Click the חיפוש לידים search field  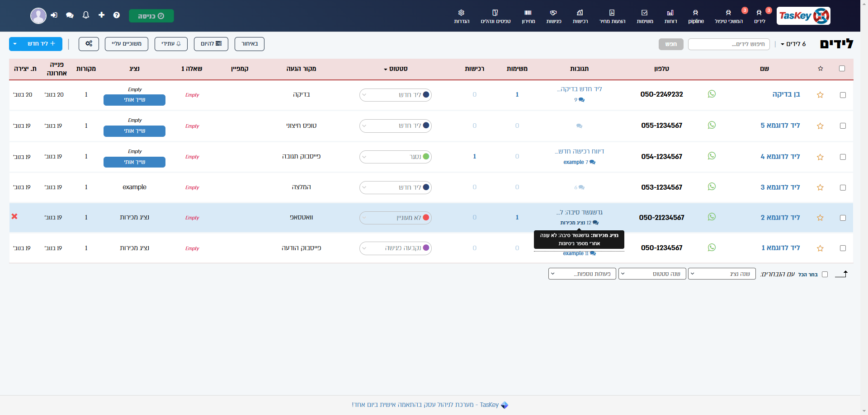(x=729, y=44)
